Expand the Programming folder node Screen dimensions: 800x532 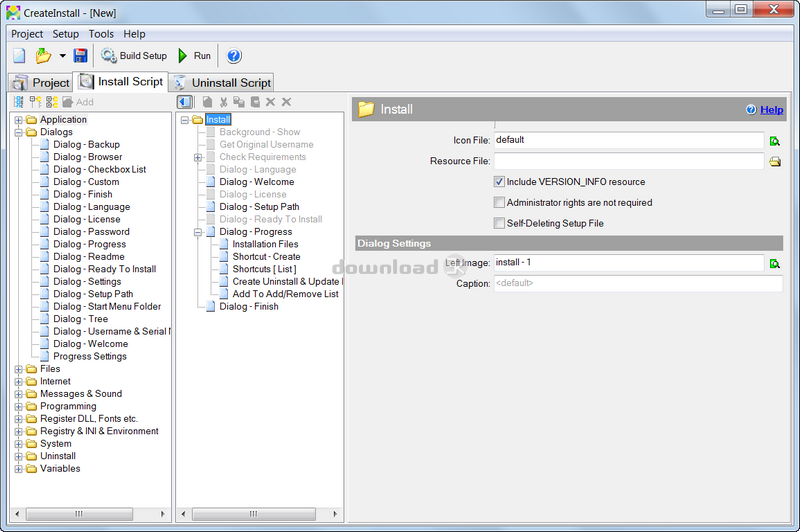coord(18,407)
